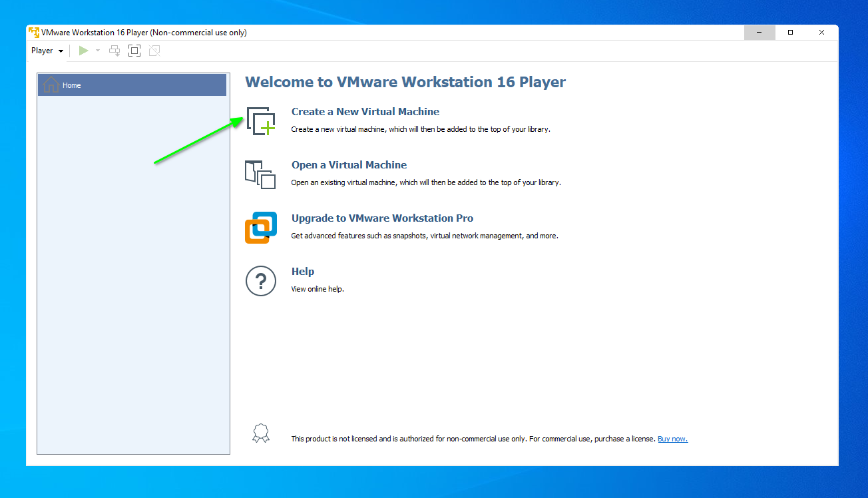
Task: Click the Buy now link
Action: point(672,439)
